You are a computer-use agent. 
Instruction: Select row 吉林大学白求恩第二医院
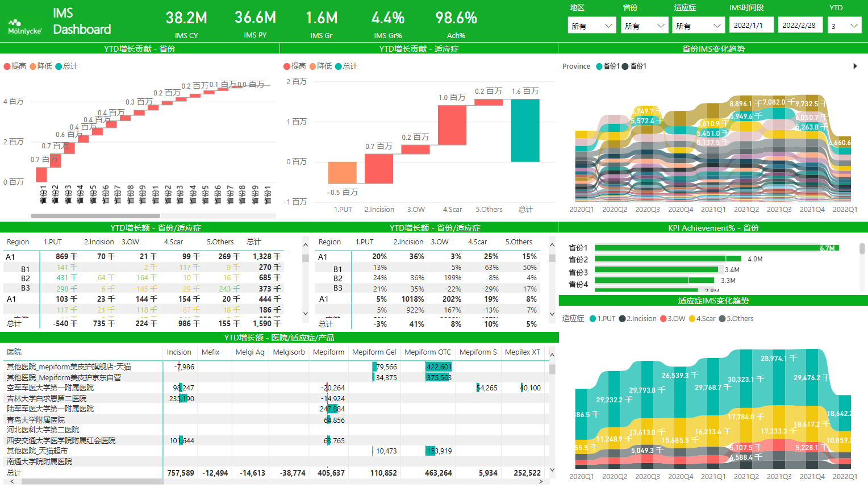tap(276, 398)
